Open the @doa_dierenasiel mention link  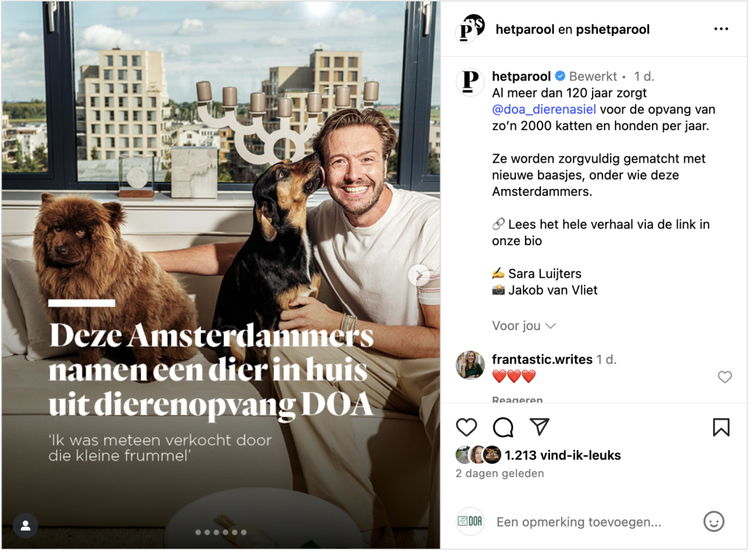click(x=544, y=109)
